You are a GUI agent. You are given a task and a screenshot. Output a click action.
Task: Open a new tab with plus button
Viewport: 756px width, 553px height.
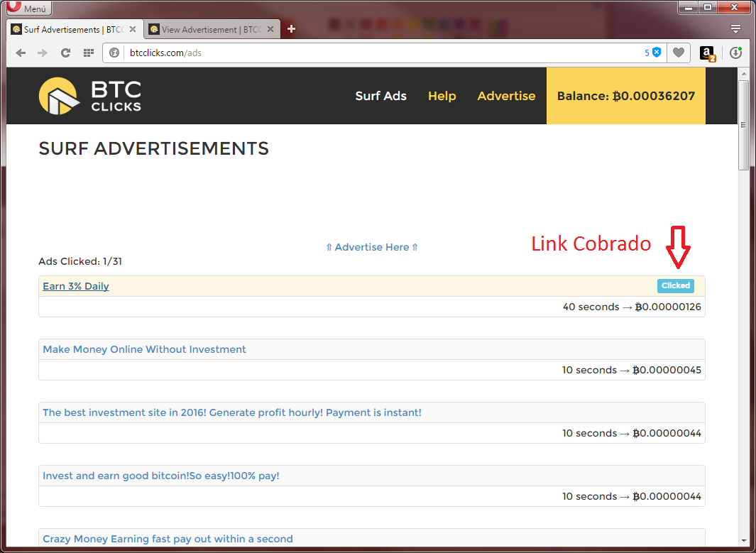tap(291, 29)
